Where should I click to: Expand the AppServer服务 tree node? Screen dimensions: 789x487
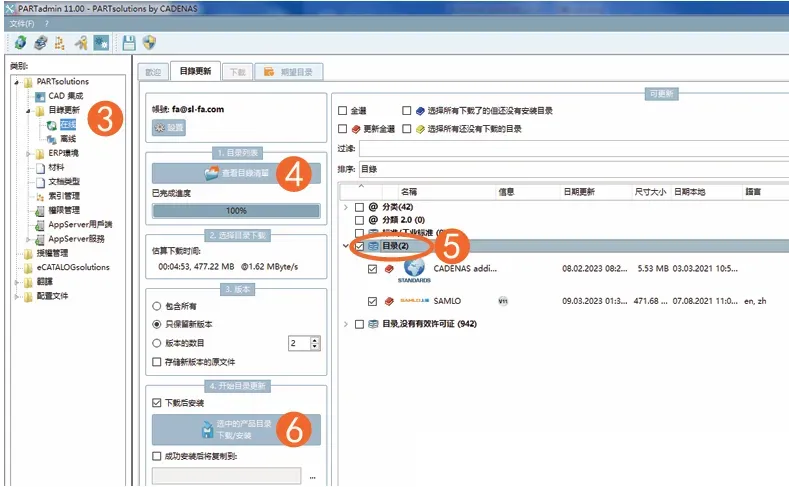tap(28, 239)
